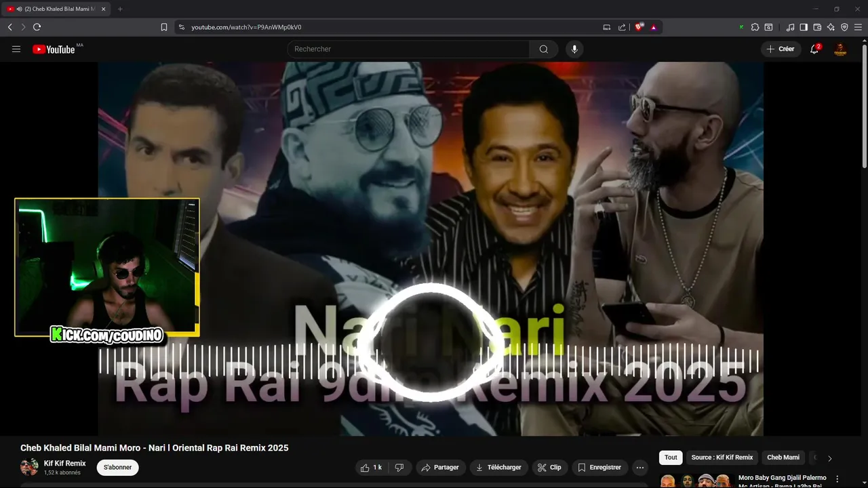
Task: Toggle the browser sidebar panel
Action: tap(804, 27)
